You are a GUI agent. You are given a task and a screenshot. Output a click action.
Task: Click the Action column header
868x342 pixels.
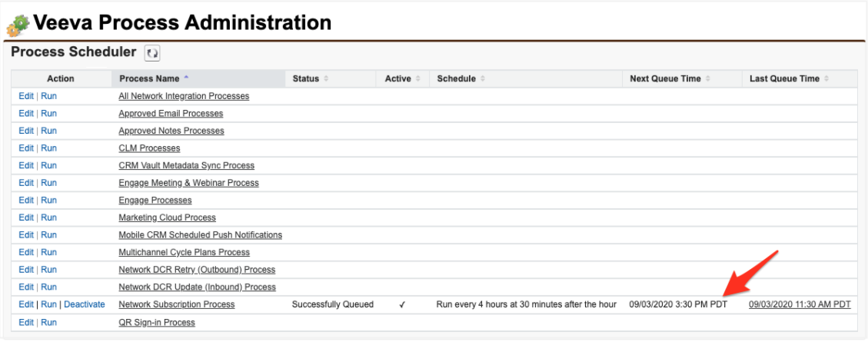(61, 78)
